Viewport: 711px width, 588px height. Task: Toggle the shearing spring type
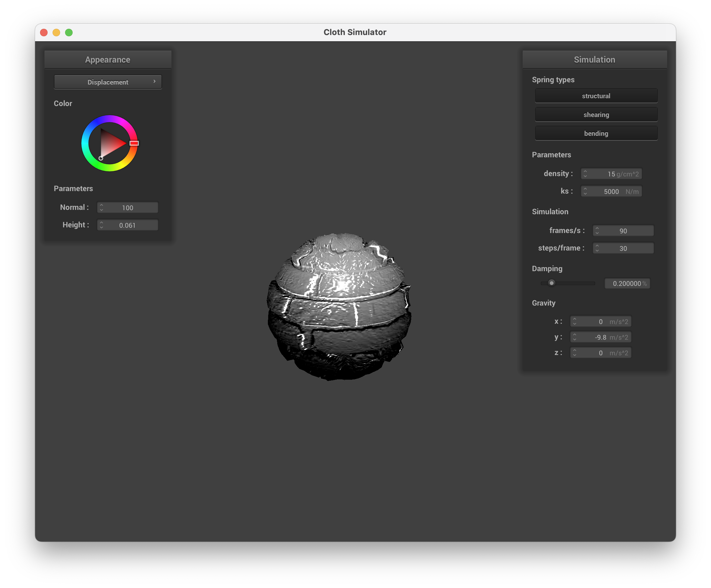596,115
